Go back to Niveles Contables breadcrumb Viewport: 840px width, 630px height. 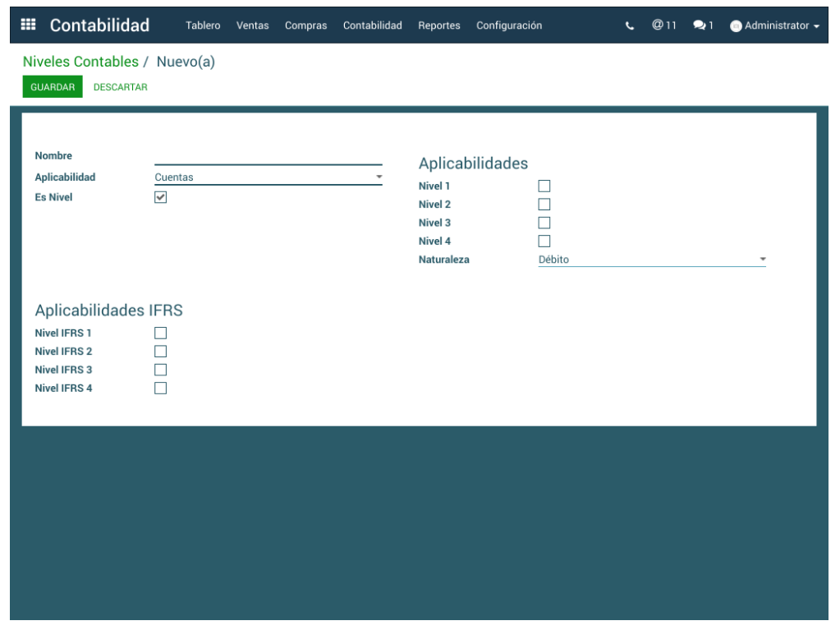coord(80,62)
